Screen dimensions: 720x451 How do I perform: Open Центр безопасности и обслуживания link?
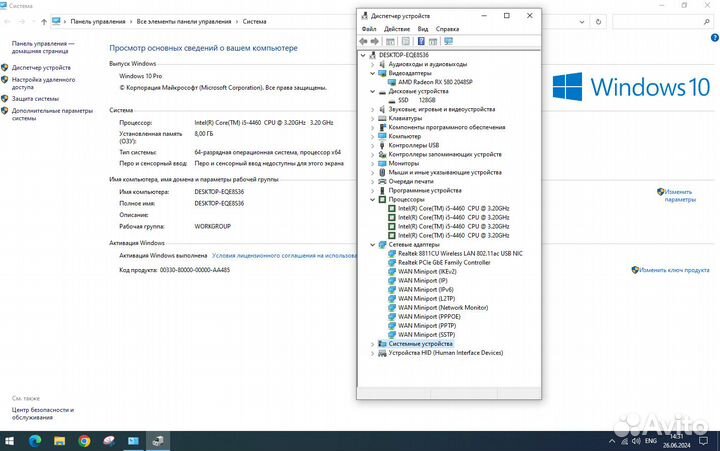[43, 413]
